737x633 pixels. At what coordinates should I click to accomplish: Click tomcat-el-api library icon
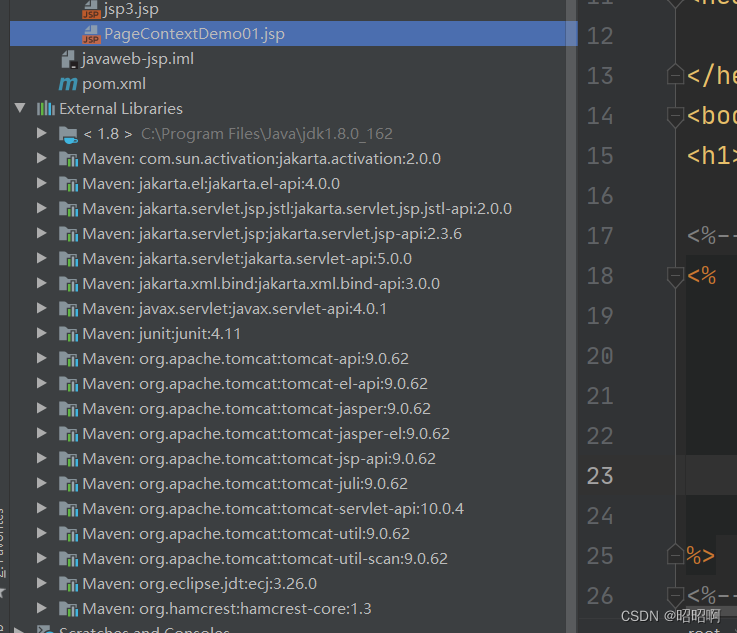click(69, 384)
